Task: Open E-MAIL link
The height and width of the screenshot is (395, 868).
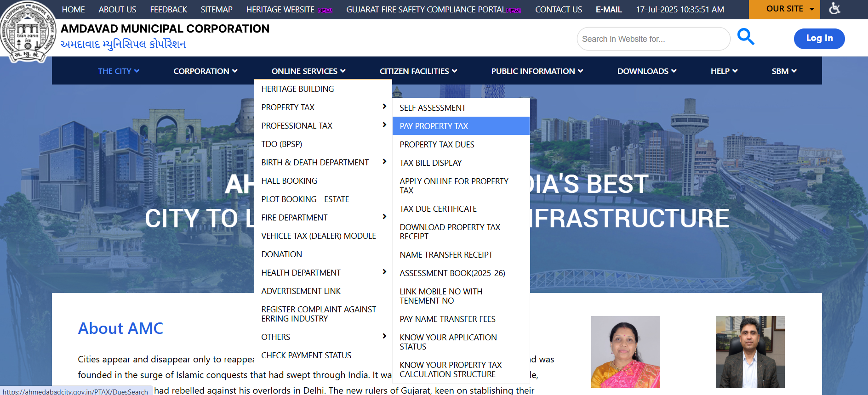Action: pos(609,10)
